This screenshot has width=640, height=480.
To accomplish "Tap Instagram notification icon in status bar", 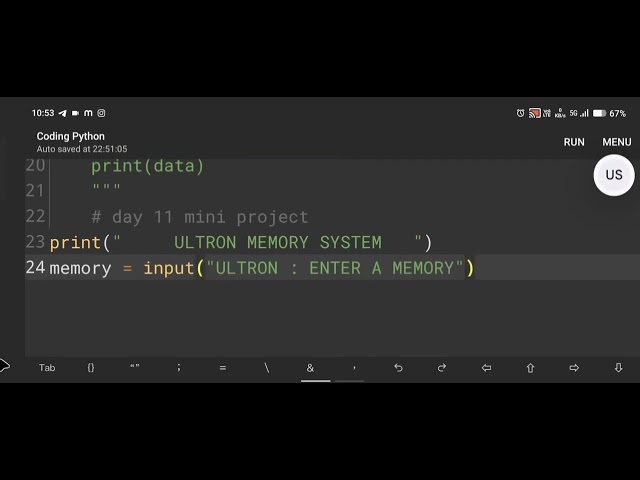I will [x=101, y=113].
